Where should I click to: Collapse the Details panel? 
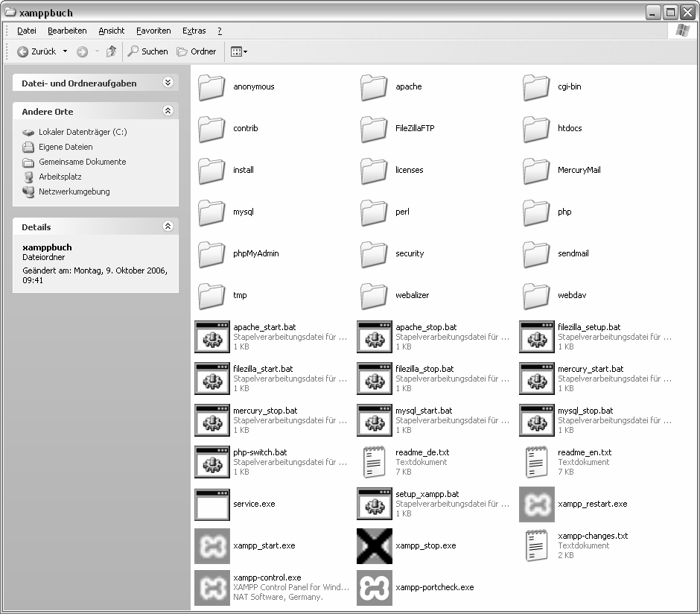point(168,227)
